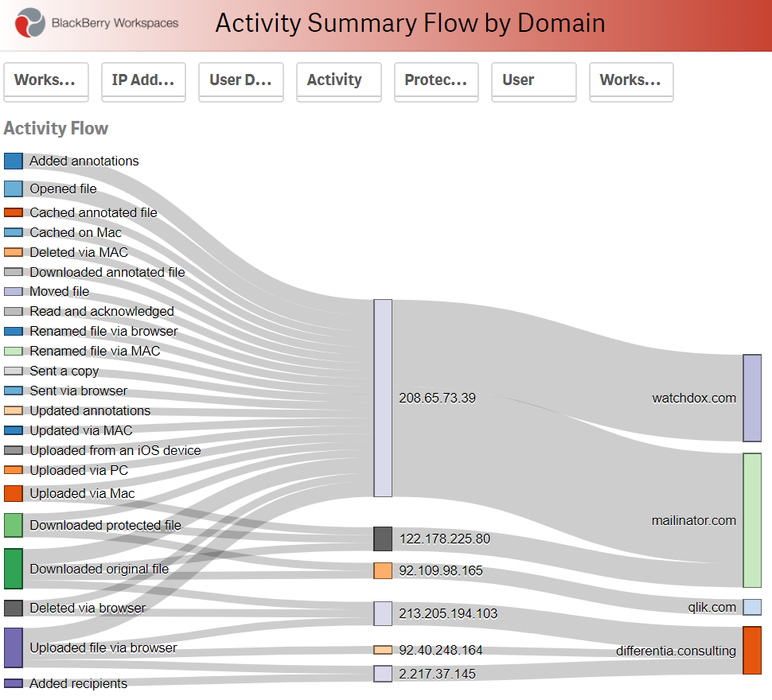Click the Cached on Mac label
This screenshot has height=700, width=772.
(76, 232)
